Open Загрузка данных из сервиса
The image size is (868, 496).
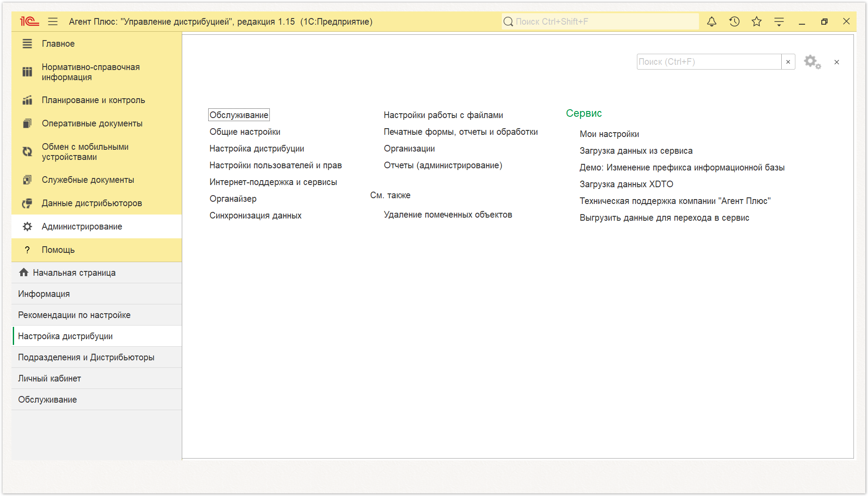point(636,151)
